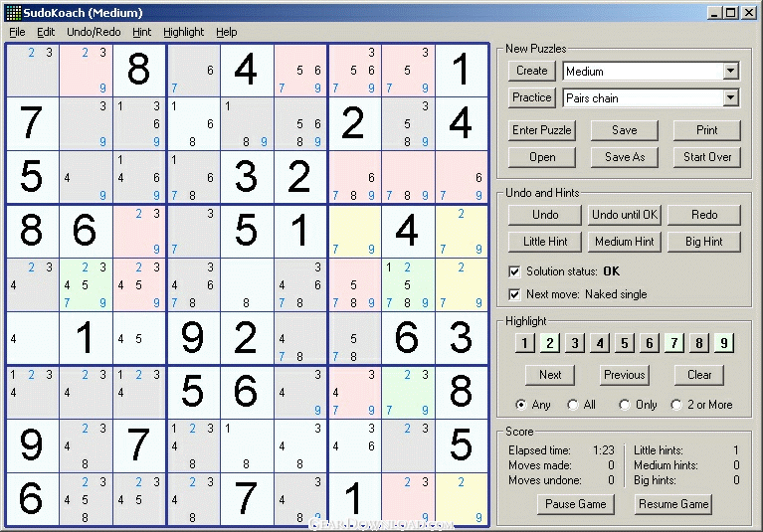Click the Open button
The height and width of the screenshot is (532, 763).
tap(541, 157)
